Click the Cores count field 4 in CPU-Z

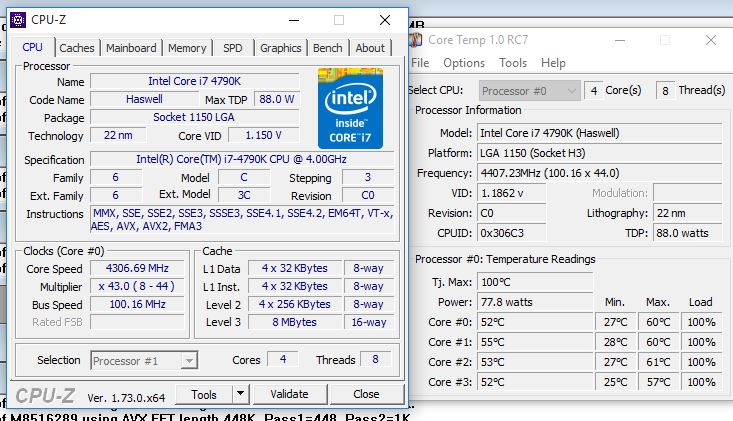(x=283, y=359)
